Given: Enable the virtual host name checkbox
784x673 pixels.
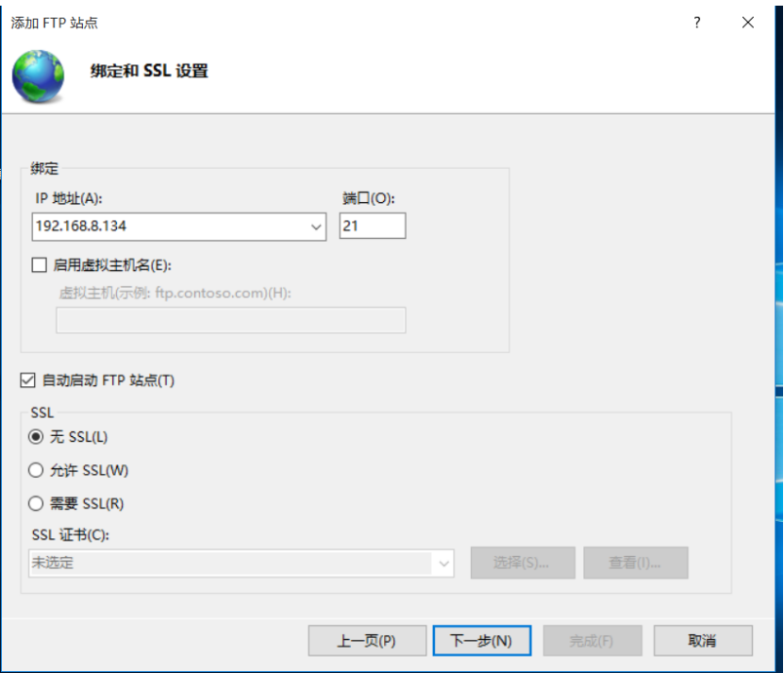Looking at the screenshot, I should (39, 264).
